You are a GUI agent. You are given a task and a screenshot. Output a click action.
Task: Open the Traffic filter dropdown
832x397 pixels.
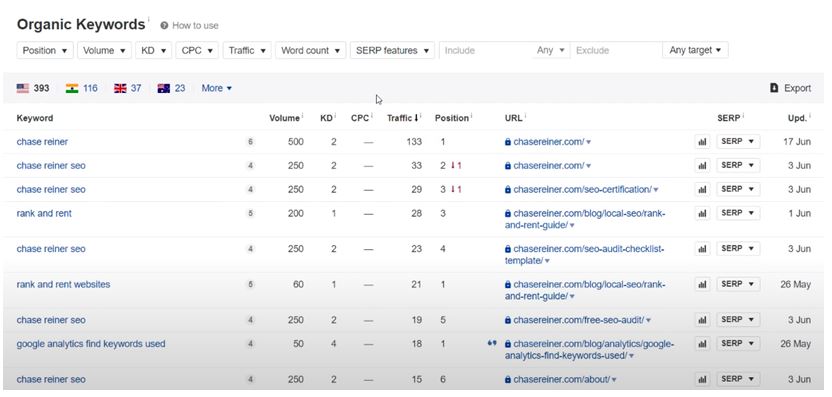coord(247,50)
